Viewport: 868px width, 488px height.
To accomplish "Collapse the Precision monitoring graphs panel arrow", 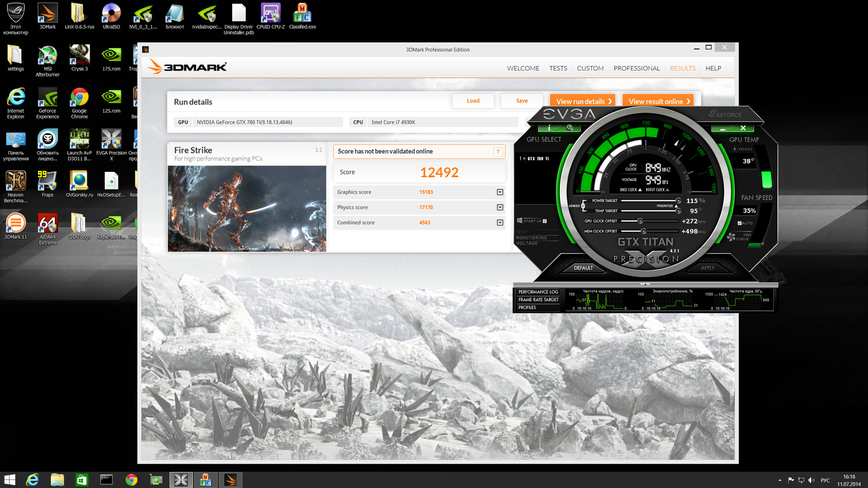I will click(x=645, y=284).
